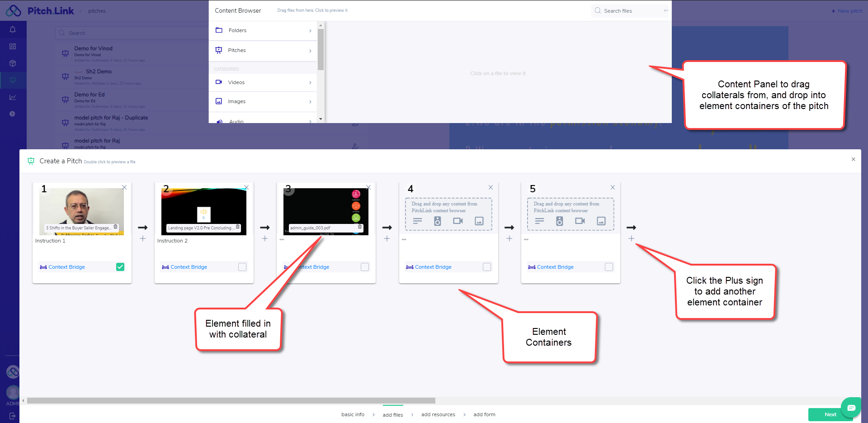Enable Context Bridge checkbox for element 2
The width and height of the screenshot is (868, 423).
click(x=242, y=267)
